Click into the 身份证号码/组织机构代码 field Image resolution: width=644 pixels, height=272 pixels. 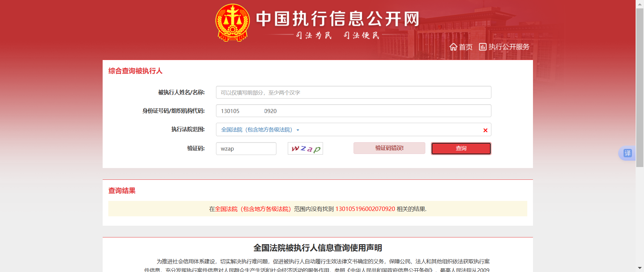pos(353,111)
